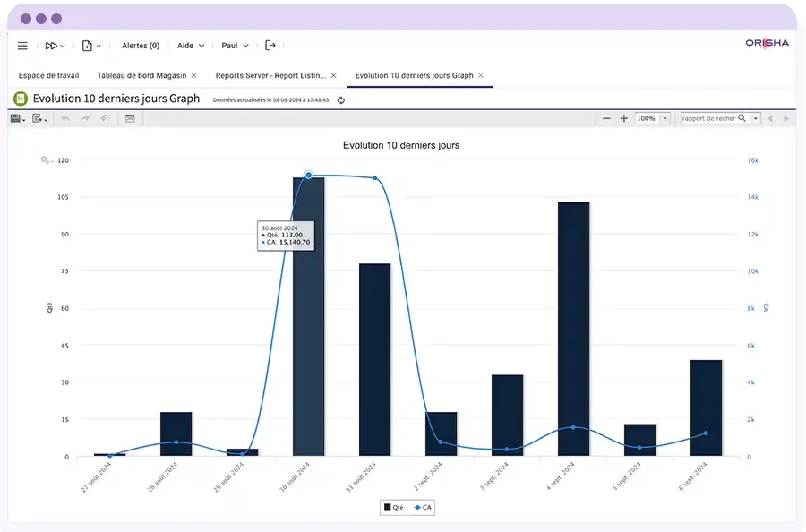Image resolution: width=806 pixels, height=532 pixels.
Task: Click the 5 sept. 2024 bar
Action: tap(640, 440)
